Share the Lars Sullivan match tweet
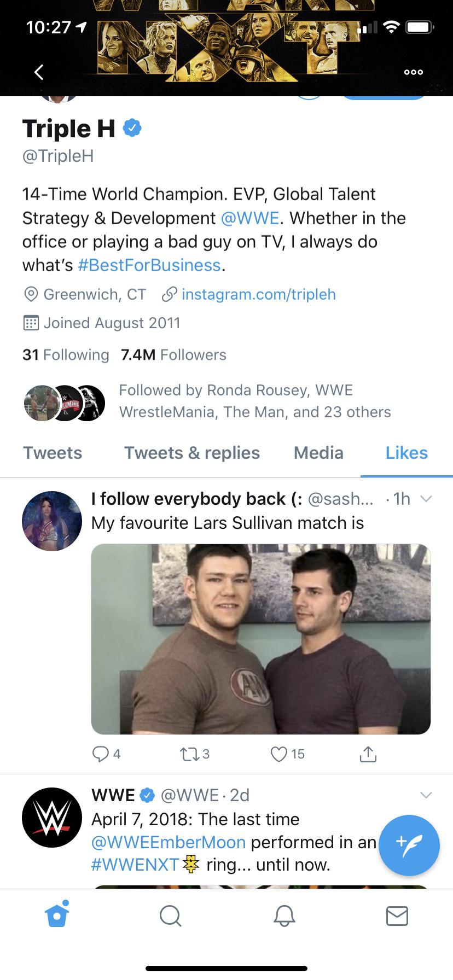This screenshot has height=980, width=453. 368,754
